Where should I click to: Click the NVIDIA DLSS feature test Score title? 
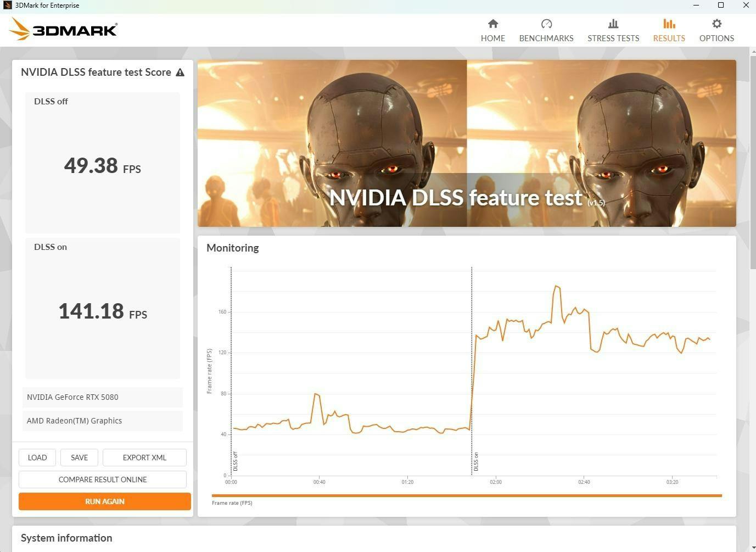point(96,73)
